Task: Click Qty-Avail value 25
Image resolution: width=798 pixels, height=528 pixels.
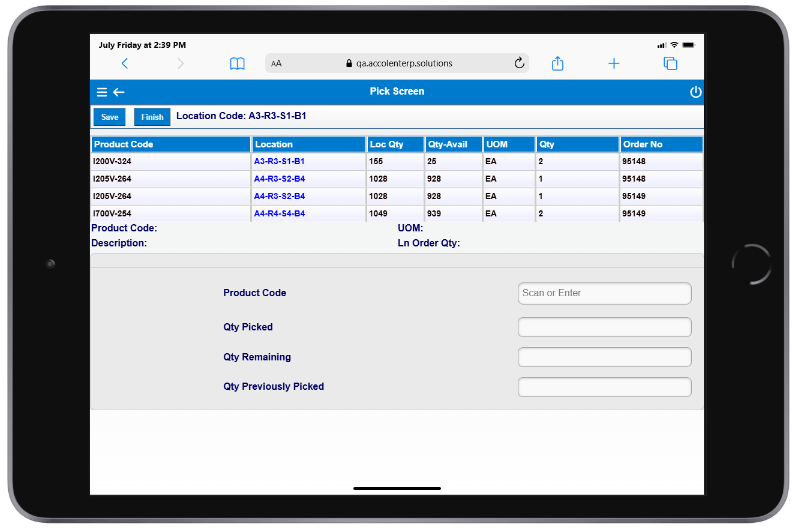Action: 432,161
